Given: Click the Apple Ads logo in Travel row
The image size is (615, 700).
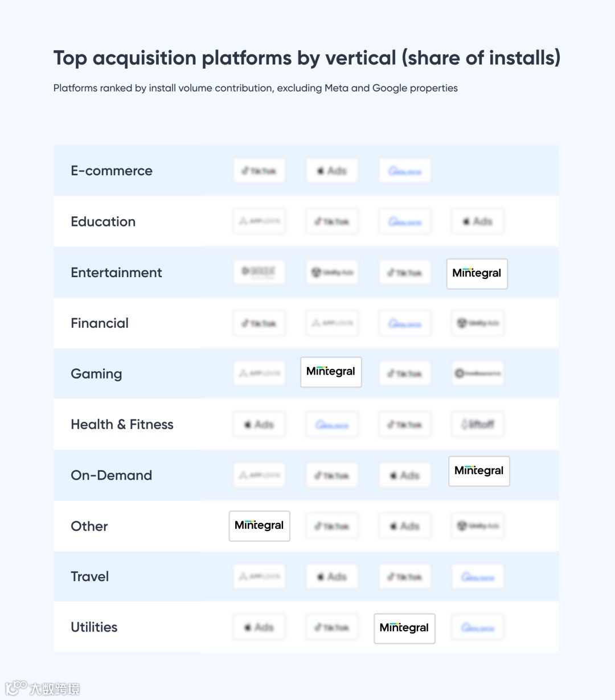Looking at the screenshot, I should tap(332, 577).
